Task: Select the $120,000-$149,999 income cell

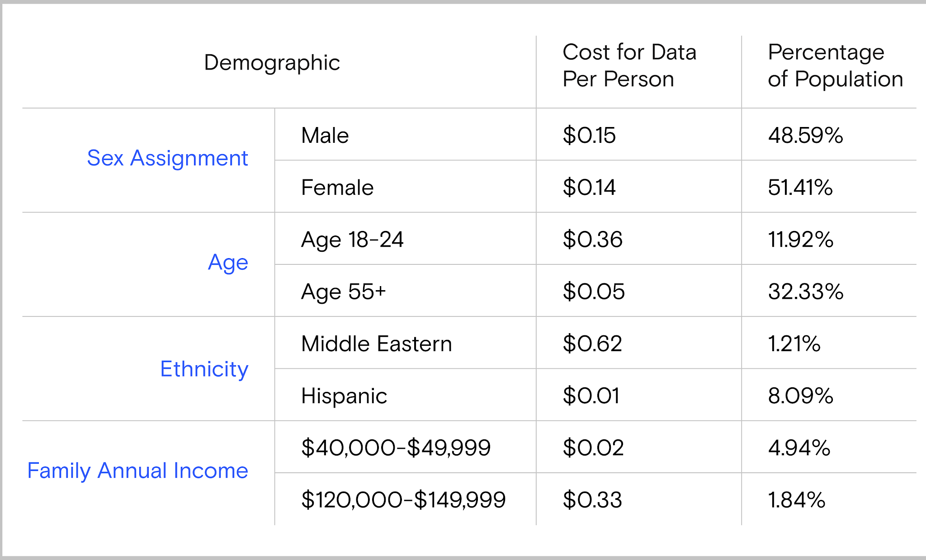Action: click(403, 500)
